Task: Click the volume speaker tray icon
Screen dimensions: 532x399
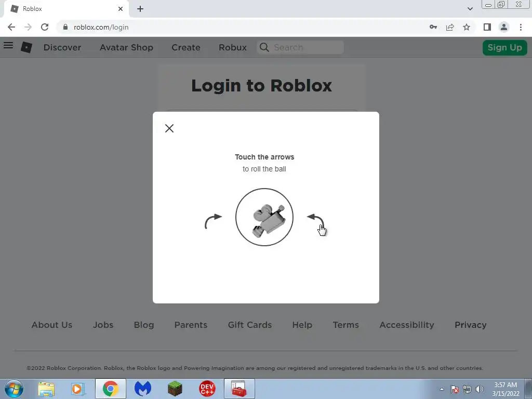Action: pyautogui.click(x=480, y=389)
